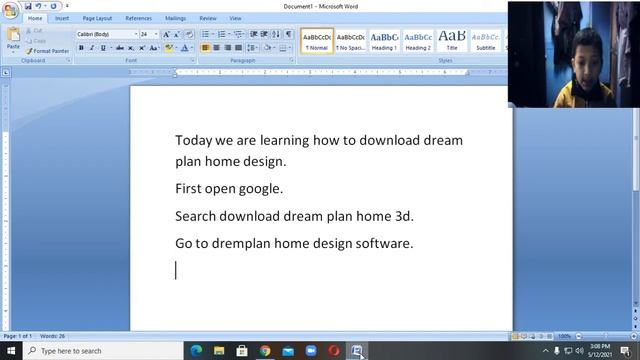Screen dimensions: 640x360
Task: Switch to the View tab
Action: coord(235,18)
